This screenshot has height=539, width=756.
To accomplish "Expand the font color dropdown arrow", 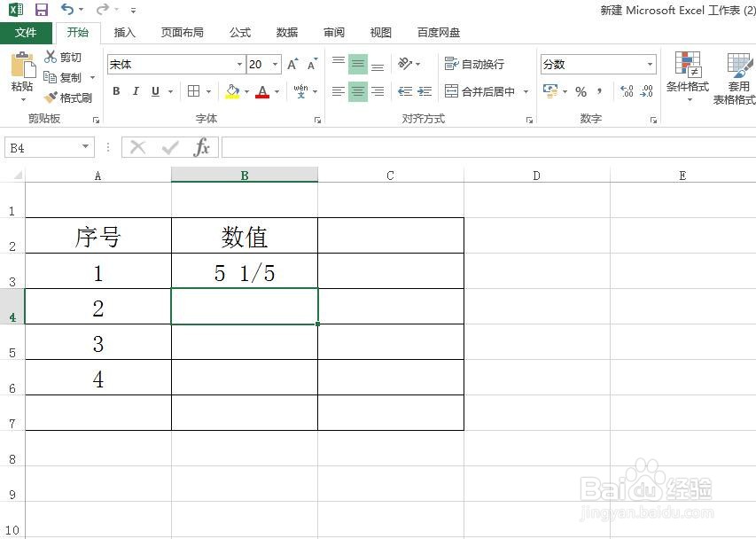I will coord(277,91).
